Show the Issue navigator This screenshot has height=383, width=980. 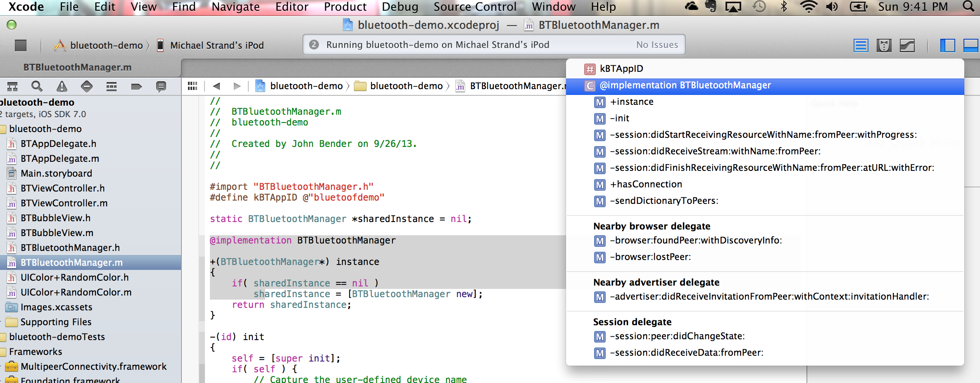(62, 86)
